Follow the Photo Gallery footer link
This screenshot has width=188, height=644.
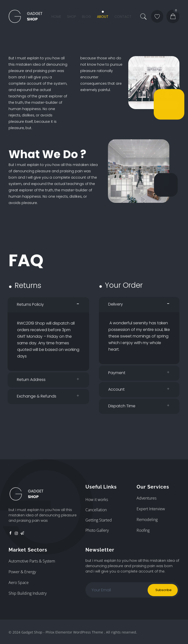point(97,530)
